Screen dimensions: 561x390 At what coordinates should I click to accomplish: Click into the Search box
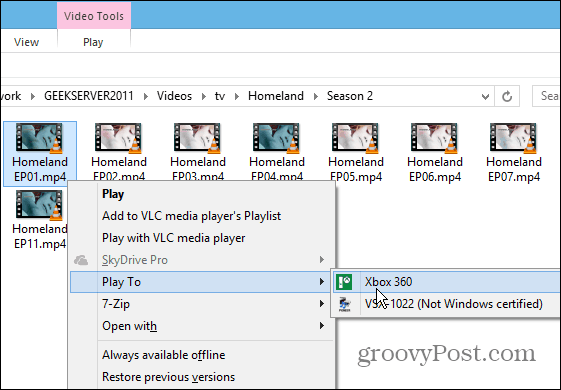coord(546,96)
